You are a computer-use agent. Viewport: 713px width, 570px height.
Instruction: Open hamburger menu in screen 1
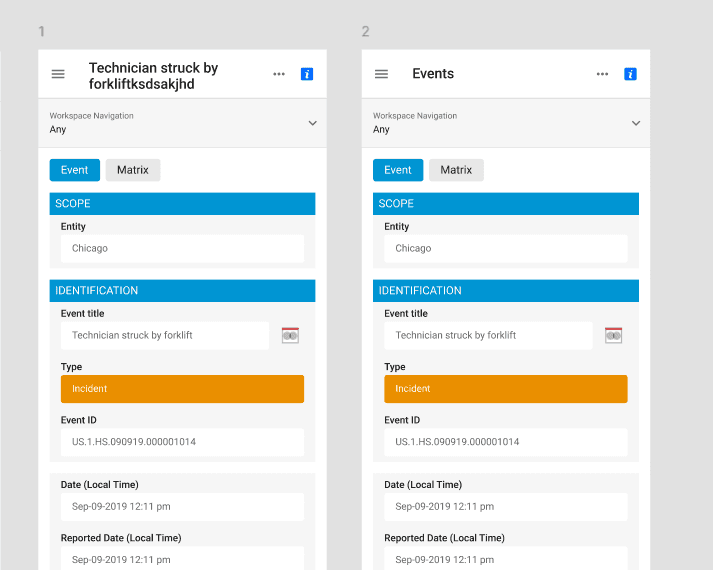pos(58,74)
